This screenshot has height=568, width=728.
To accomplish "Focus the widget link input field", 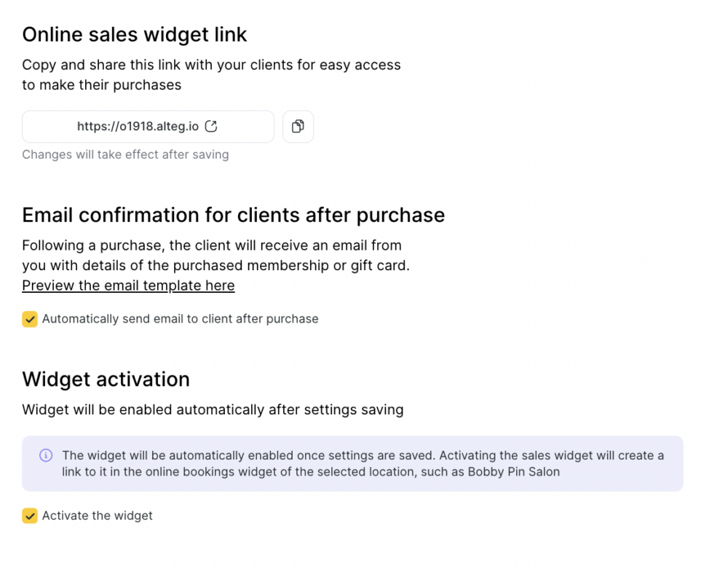I will pyautogui.click(x=148, y=126).
